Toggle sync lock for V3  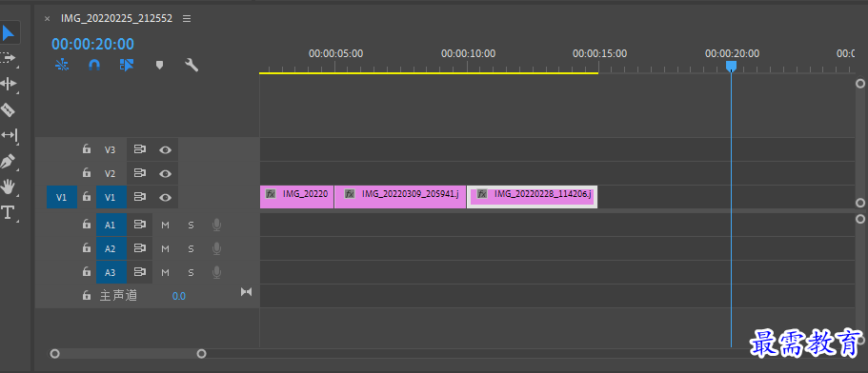(x=139, y=149)
